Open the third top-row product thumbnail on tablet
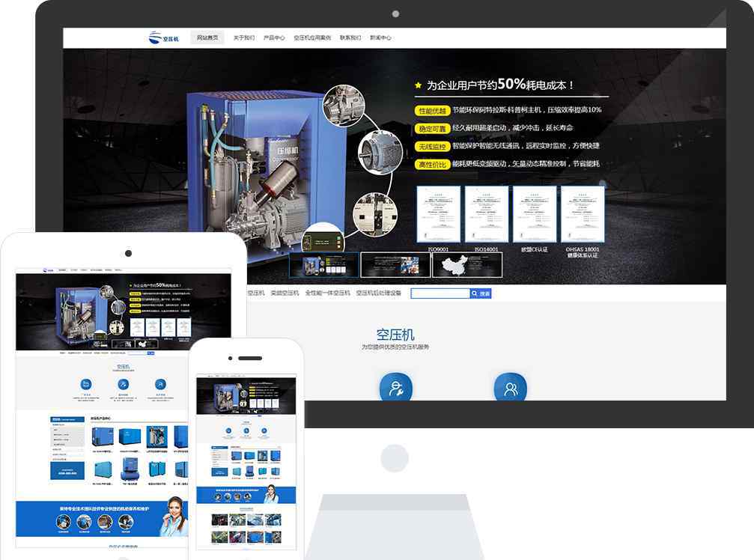This screenshot has height=560, width=754. click(x=156, y=437)
